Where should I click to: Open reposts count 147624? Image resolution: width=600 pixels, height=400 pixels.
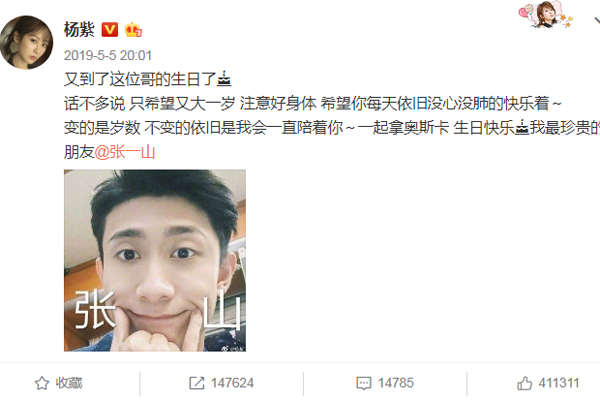pyautogui.click(x=232, y=383)
